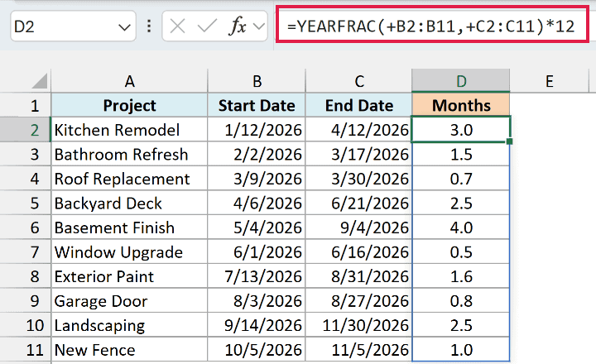Image resolution: width=596 pixels, height=364 pixels.
Task: Click start date 3/9/2026
Action: 257,179
